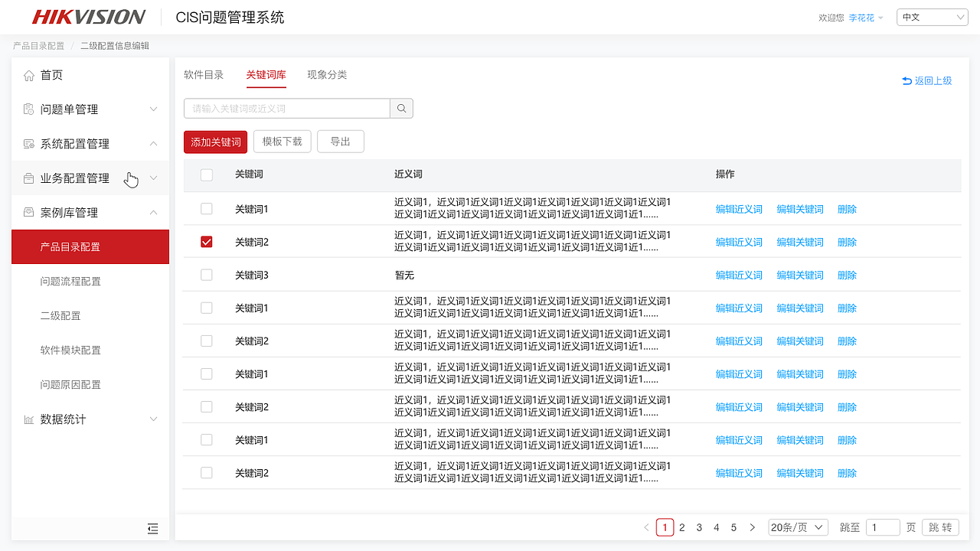Check the 关键词3 row checkbox
This screenshot has width=980, height=551.
point(206,275)
